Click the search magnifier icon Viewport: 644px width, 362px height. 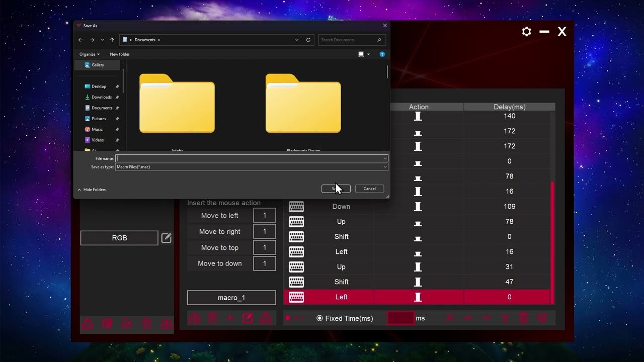(379, 40)
